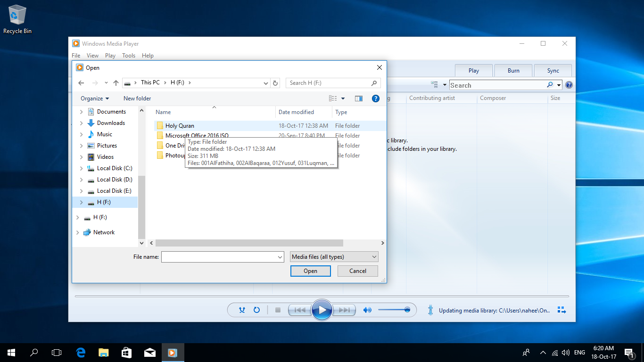
Task: Select Pictures in the navigation pane
Action: click(x=107, y=146)
